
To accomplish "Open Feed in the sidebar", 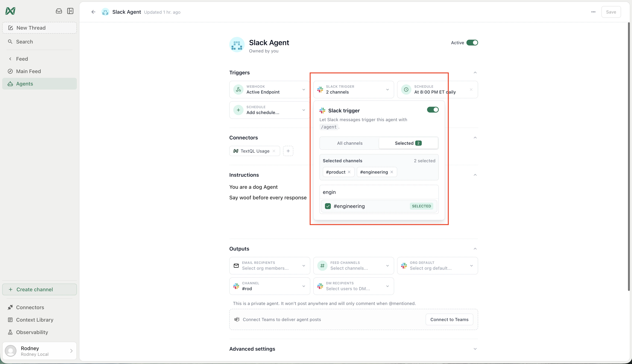I will pyautogui.click(x=40, y=59).
